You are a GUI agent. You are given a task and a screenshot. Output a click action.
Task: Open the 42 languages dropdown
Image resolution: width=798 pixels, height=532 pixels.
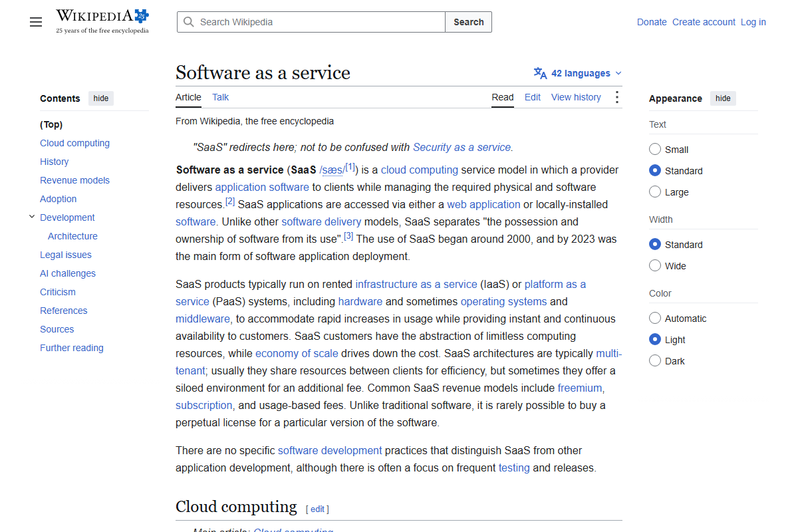coord(578,73)
